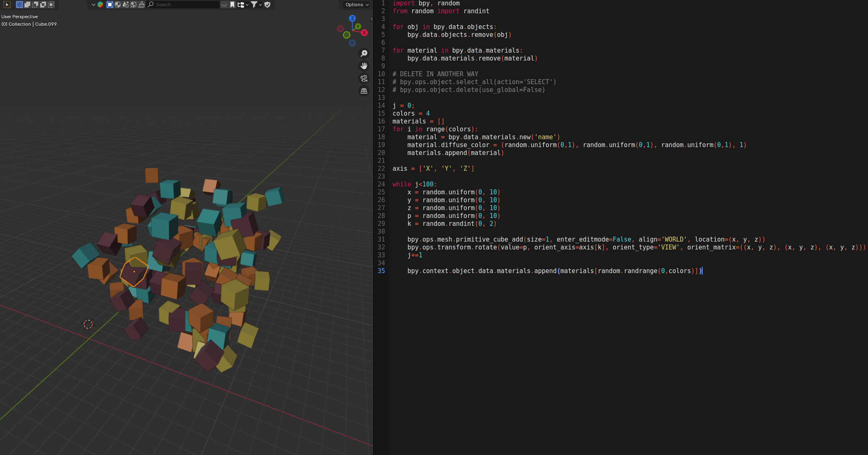Click the zoom magnifier viewport button
This screenshot has height=455, width=868.
point(364,53)
